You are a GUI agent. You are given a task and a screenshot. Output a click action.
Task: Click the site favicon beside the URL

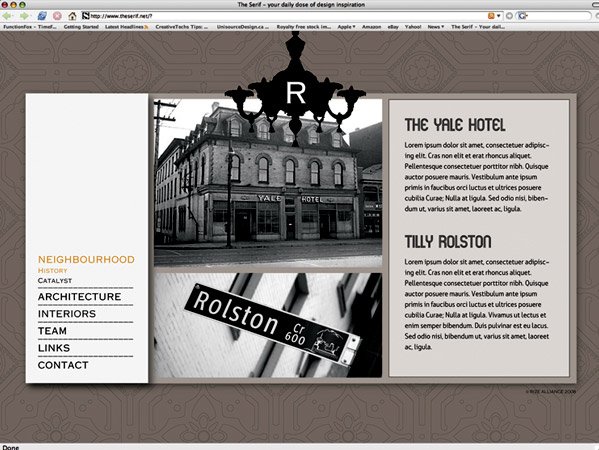coord(86,16)
